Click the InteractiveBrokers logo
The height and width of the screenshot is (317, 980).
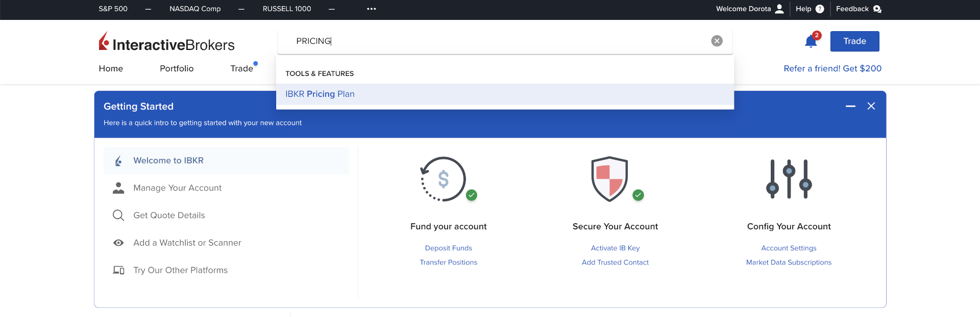pos(166,42)
